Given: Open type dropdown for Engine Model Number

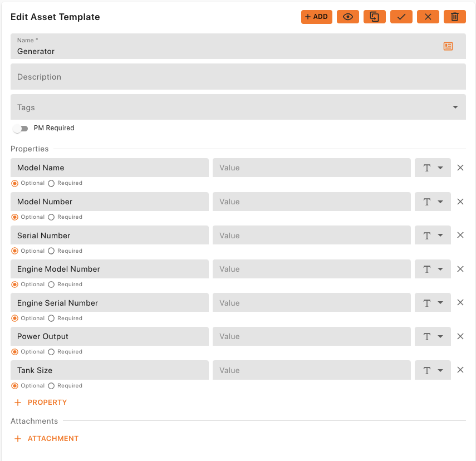Looking at the screenshot, I should 433,269.
